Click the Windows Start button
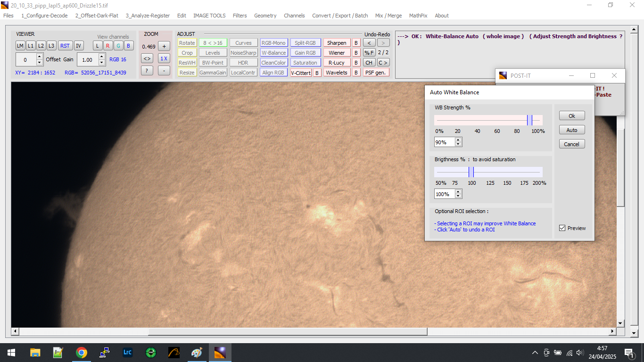This screenshot has height=362, width=644. 11,353
